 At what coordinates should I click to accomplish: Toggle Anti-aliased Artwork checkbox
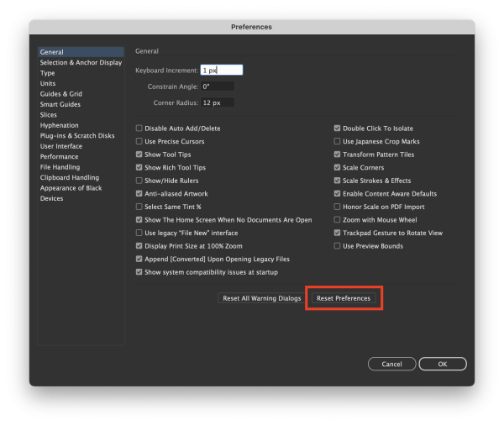pyautogui.click(x=139, y=194)
